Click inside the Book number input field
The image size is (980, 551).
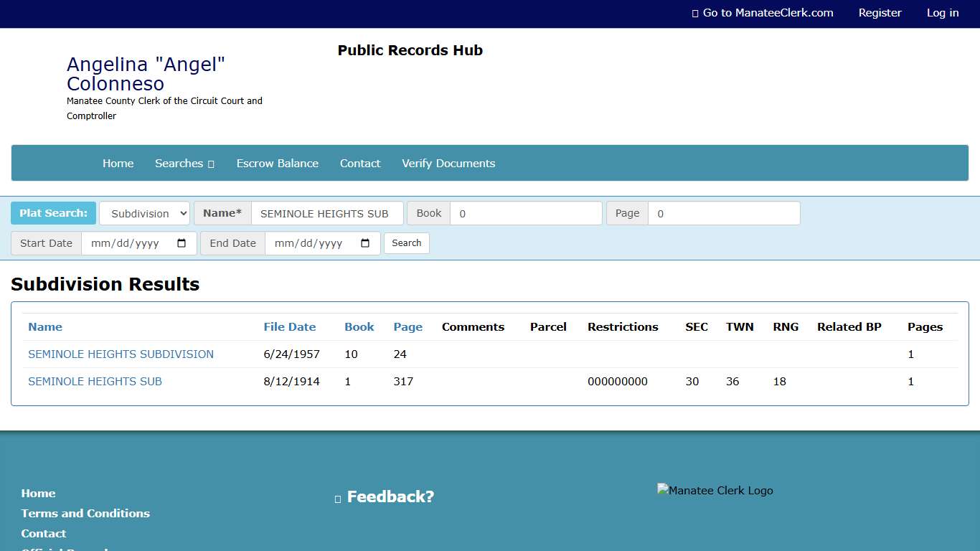point(526,213)
